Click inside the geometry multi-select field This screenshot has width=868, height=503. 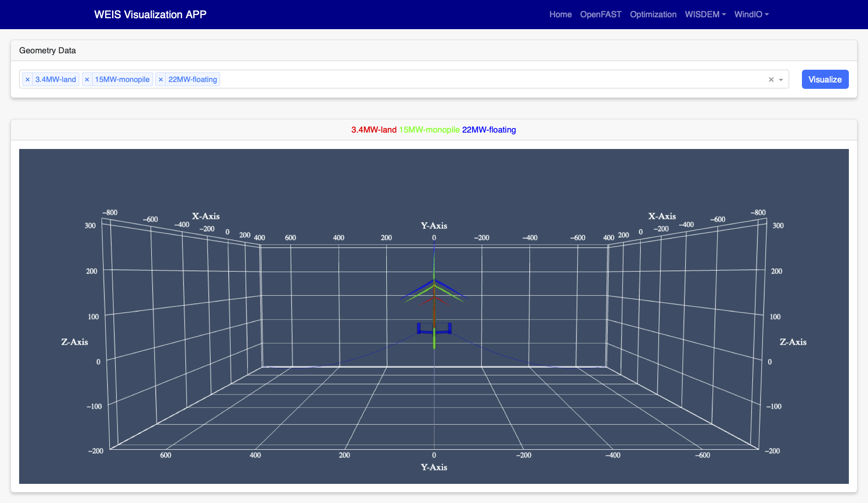(x=492, y=79)
